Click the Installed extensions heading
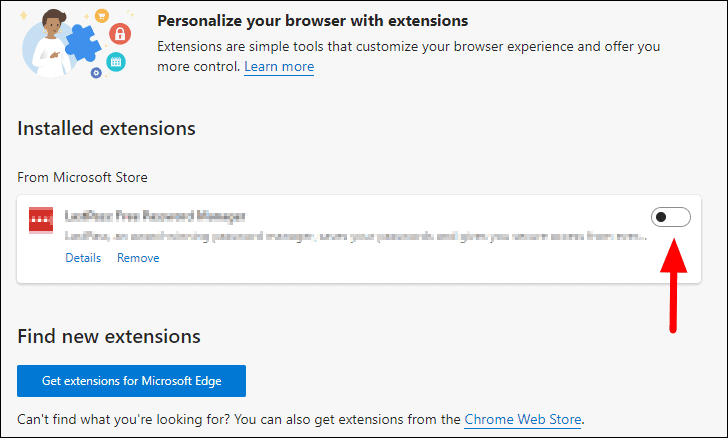Screen dimensions: 728x438 (x=106, y=128)
